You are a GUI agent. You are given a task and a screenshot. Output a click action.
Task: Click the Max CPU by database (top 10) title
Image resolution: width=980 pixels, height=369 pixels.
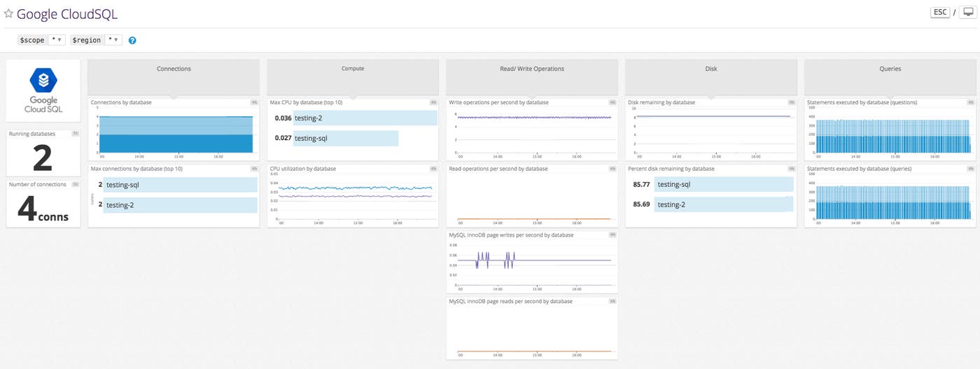click(306, 102)
